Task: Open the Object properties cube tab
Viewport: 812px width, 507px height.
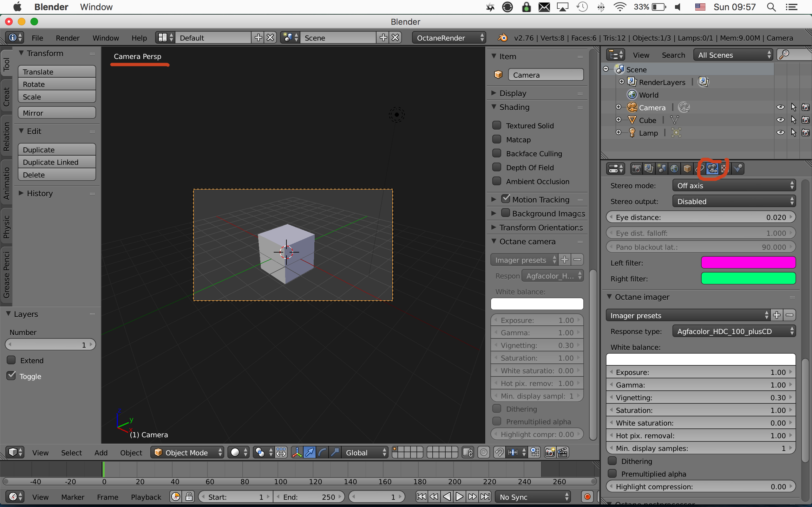Action: pos(687,169)
